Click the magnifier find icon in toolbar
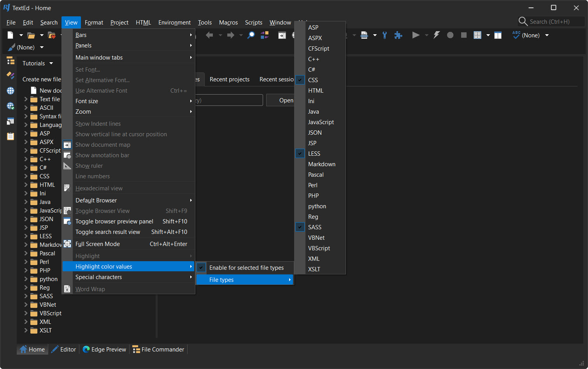The height and width of the screenshot is (369, 588). click(x=251, y=35)
